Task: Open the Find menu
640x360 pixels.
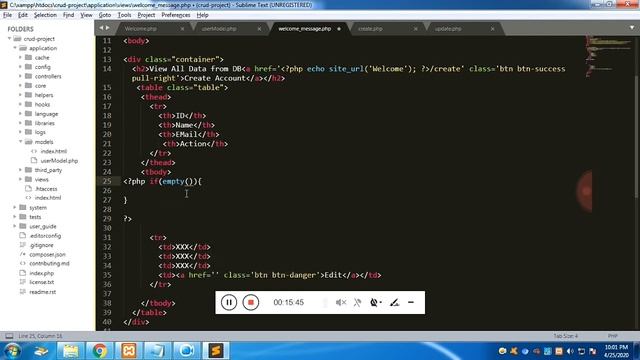Action: click(x=69, y=15)
